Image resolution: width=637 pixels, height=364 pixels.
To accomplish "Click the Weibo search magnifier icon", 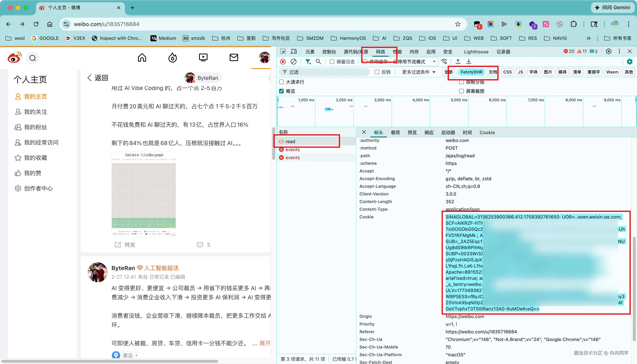I will 33,58.
